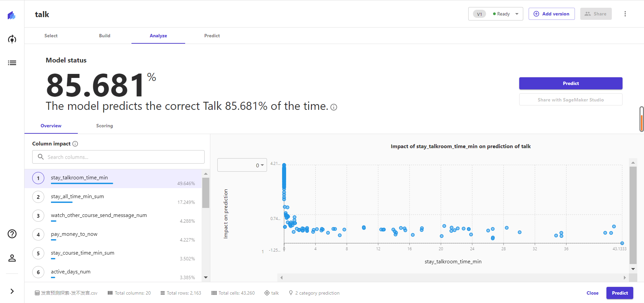Open the automations icon in sidebar
This screenshot has width=644, height=303.
12,39
